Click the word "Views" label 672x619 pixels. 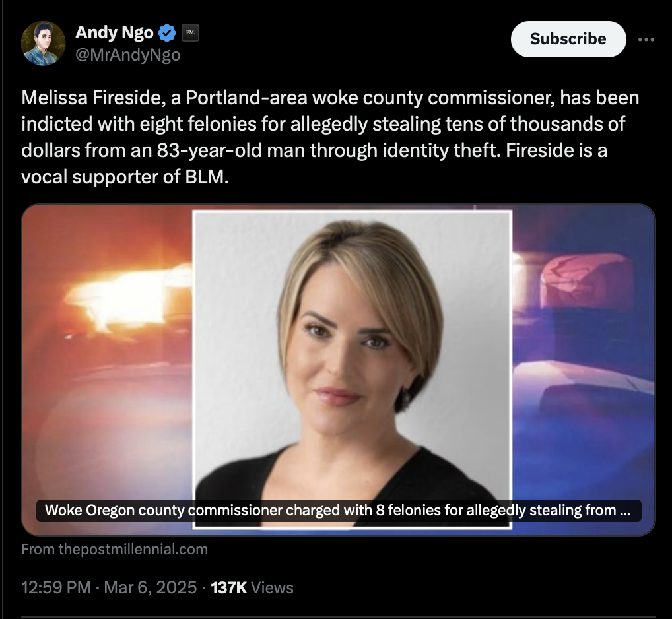[x=272, y=588]
